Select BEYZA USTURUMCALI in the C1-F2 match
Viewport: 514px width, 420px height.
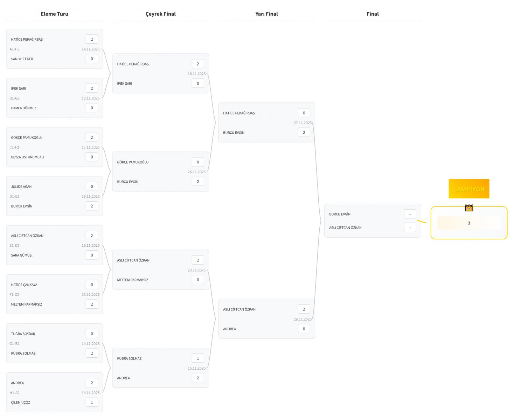tap(28, 157)
